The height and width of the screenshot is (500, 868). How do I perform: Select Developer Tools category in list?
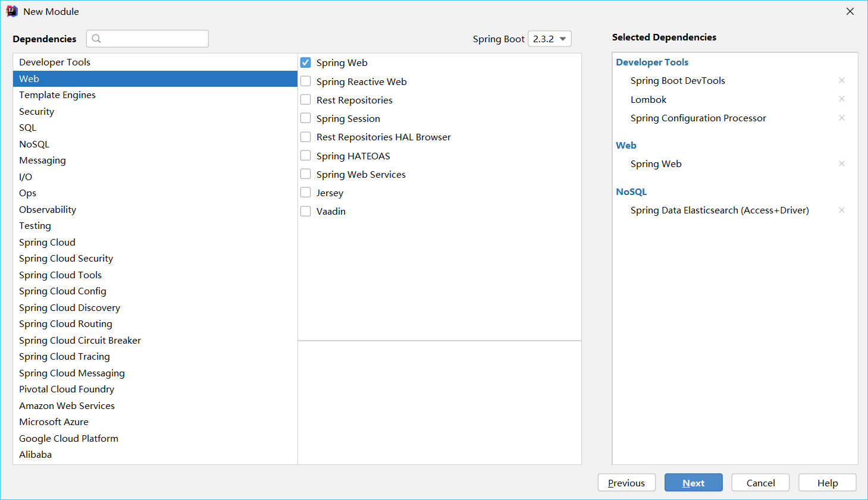click(155, 62)
